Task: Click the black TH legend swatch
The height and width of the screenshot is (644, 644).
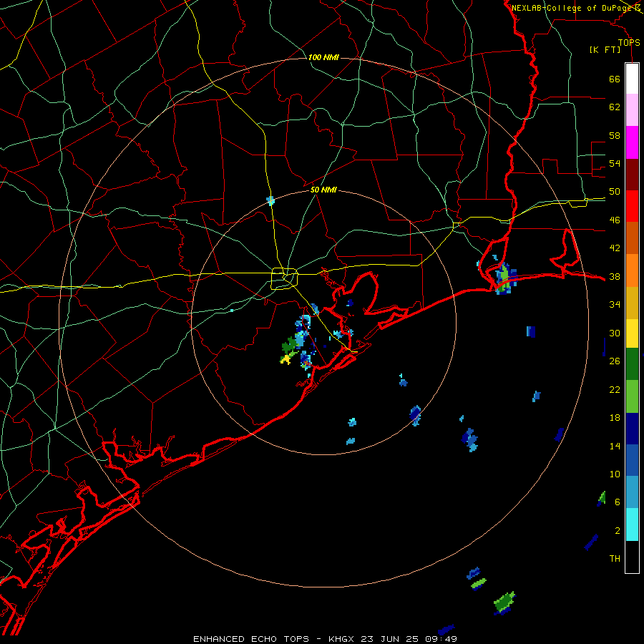Action: [x=632, y=557]
